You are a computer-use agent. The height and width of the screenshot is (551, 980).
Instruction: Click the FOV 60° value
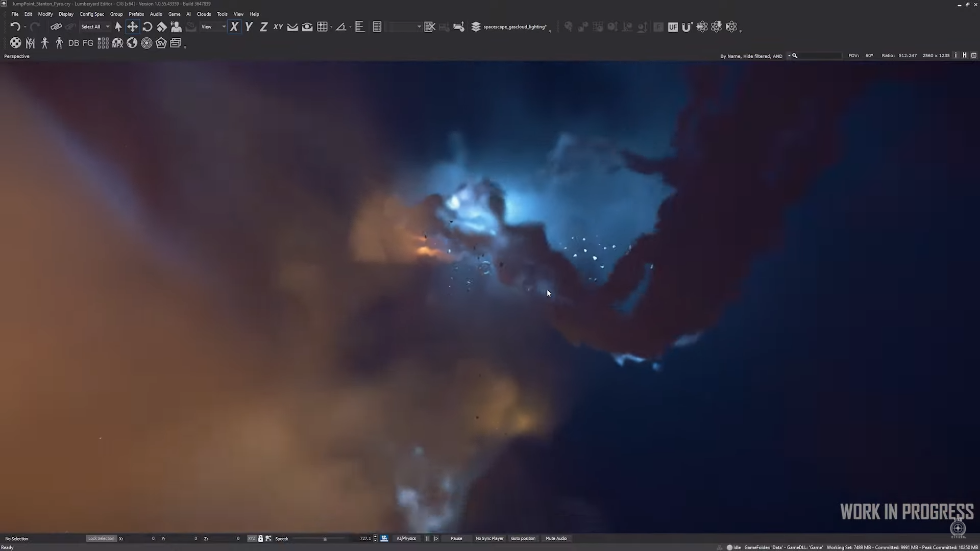pyautogui.click(x=869, y=56)
